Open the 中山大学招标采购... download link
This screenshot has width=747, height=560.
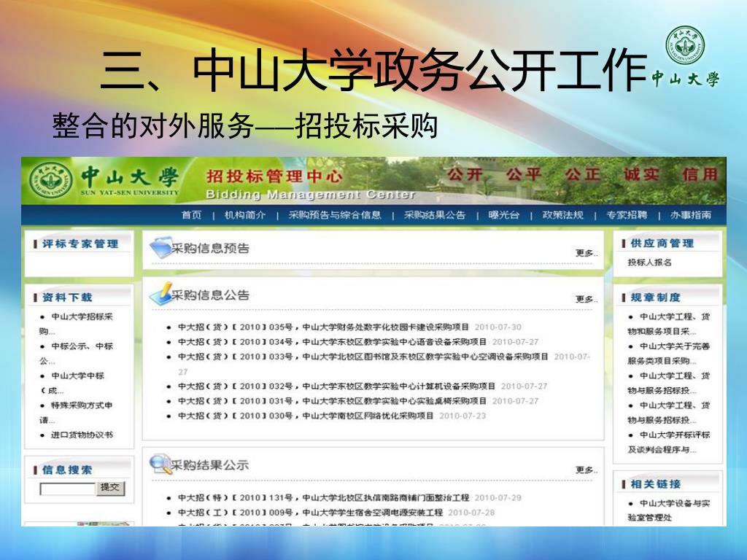tap(76, 324)
